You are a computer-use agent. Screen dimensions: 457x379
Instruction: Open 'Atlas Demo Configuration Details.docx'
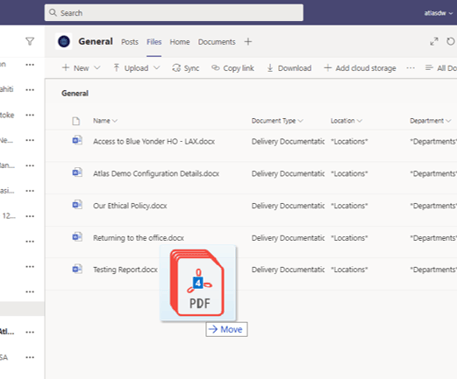point(156,173)
